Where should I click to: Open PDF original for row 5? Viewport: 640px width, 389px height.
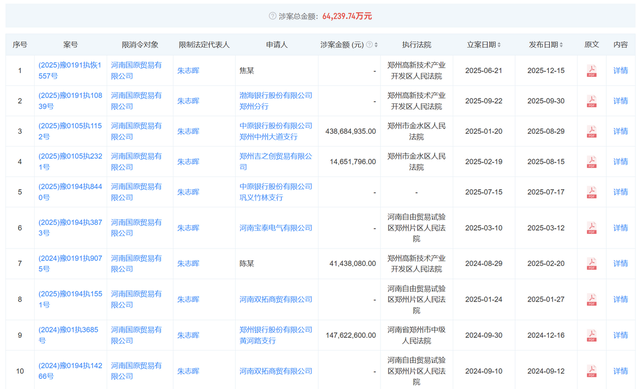pos(591,192)
